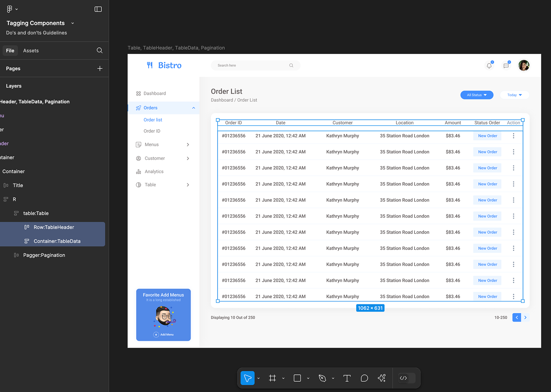Select the Rectangle shape tool
The height and width of the screenshot is (392, 551).
pos(297,378)
